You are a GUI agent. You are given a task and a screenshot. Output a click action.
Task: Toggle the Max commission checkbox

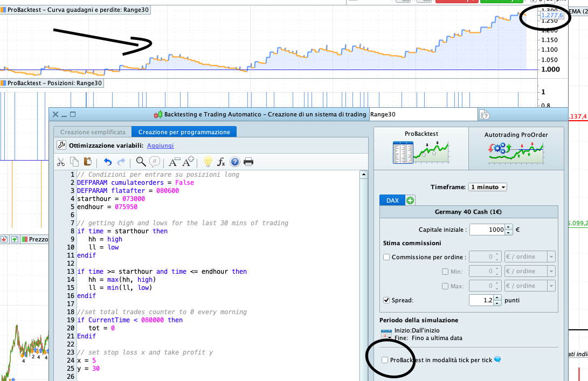point(445,286)
